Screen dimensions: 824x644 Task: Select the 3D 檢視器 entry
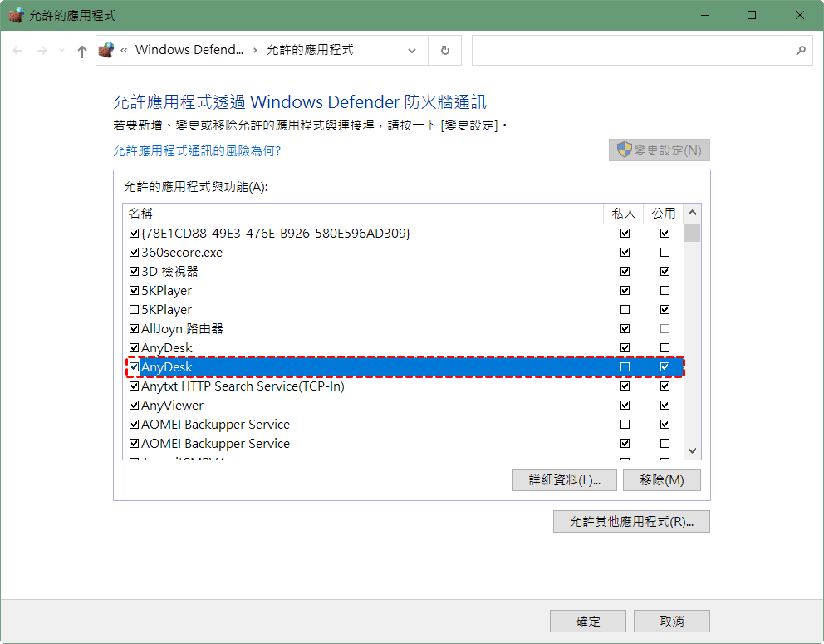[x=405, y=271]
